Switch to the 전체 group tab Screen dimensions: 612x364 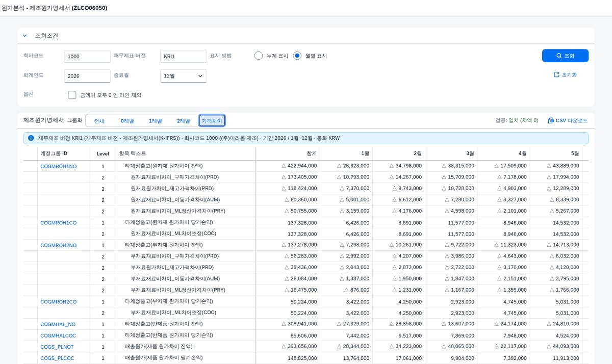click(x=99, y=121)
